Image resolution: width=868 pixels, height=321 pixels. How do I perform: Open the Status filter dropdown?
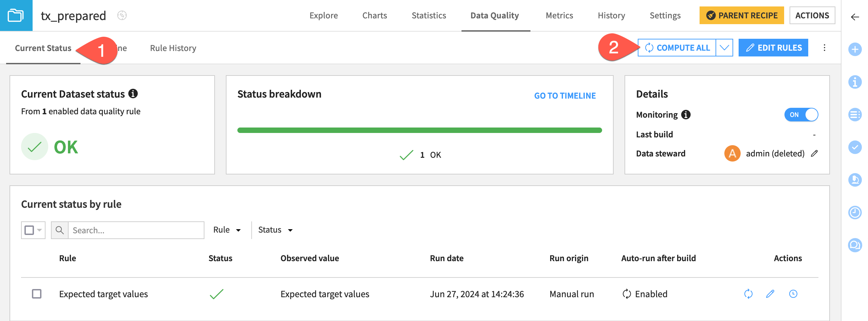coord(275,230)
